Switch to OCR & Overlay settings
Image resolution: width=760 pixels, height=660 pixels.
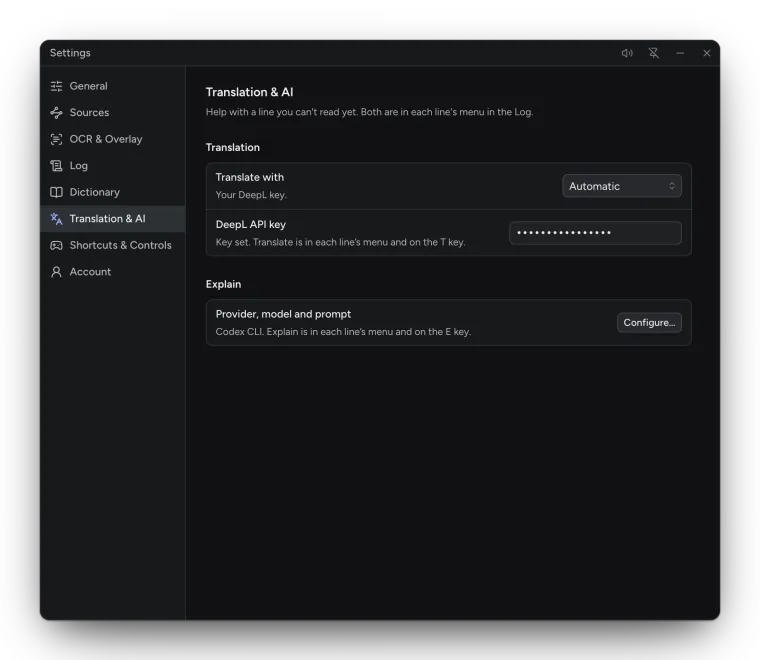(x=112, y=140)
